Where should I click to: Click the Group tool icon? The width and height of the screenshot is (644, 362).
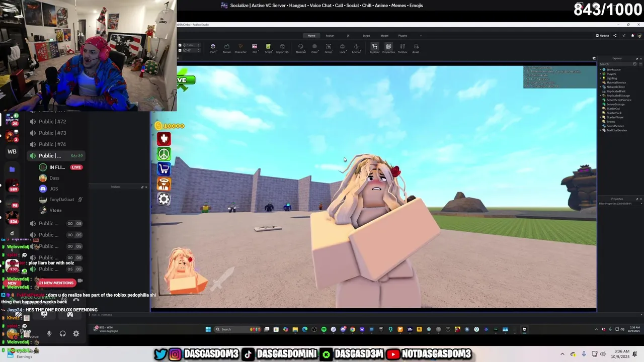pos(329,48)
